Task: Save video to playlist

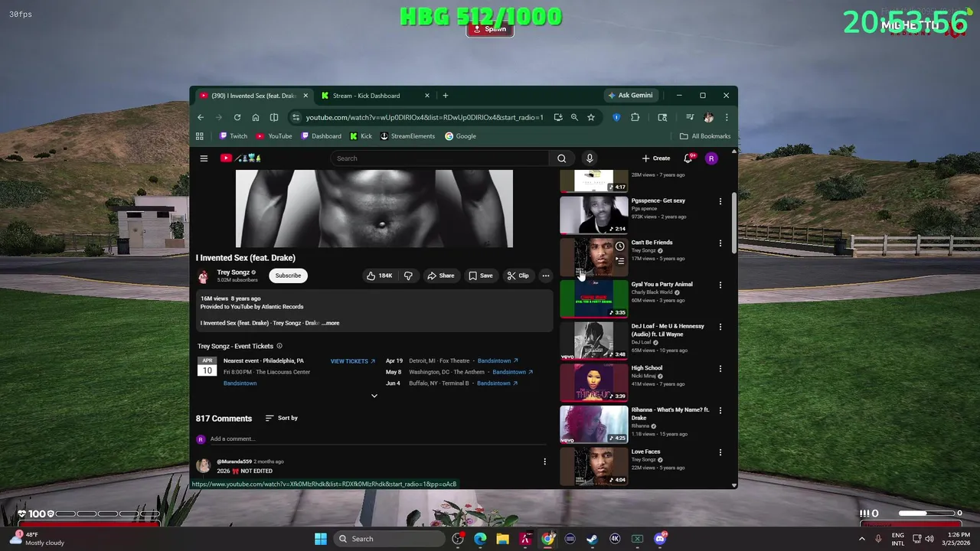Action: click(481, 275)
